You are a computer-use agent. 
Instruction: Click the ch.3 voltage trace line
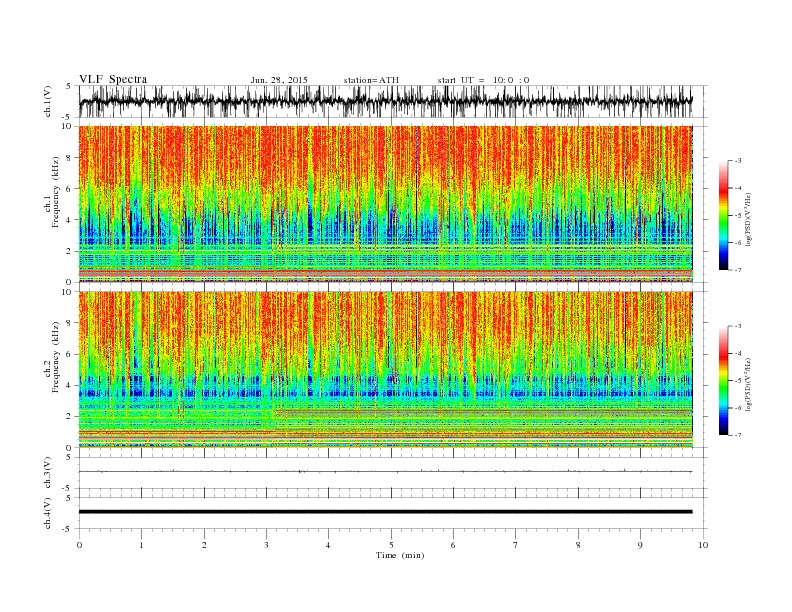pyautogui.click(x=385, y=471)
